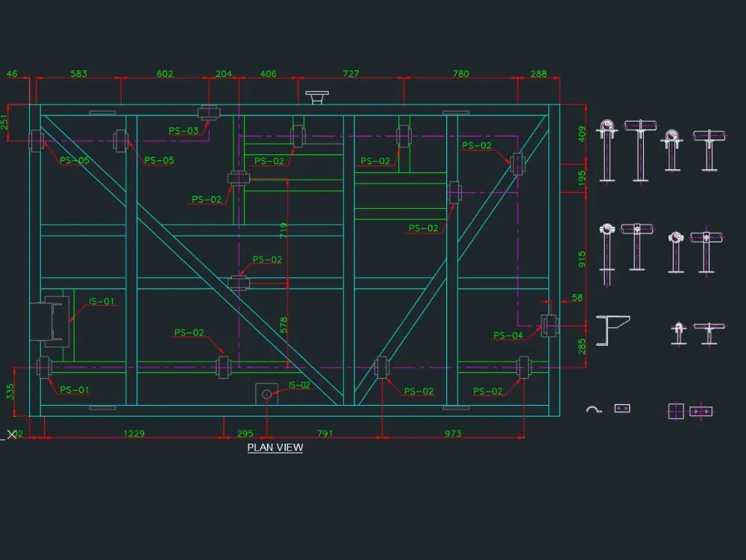Viewport: 746px width, 560px height.
Task: Select the 780 dimension value
Action: [x=461, y=74]
